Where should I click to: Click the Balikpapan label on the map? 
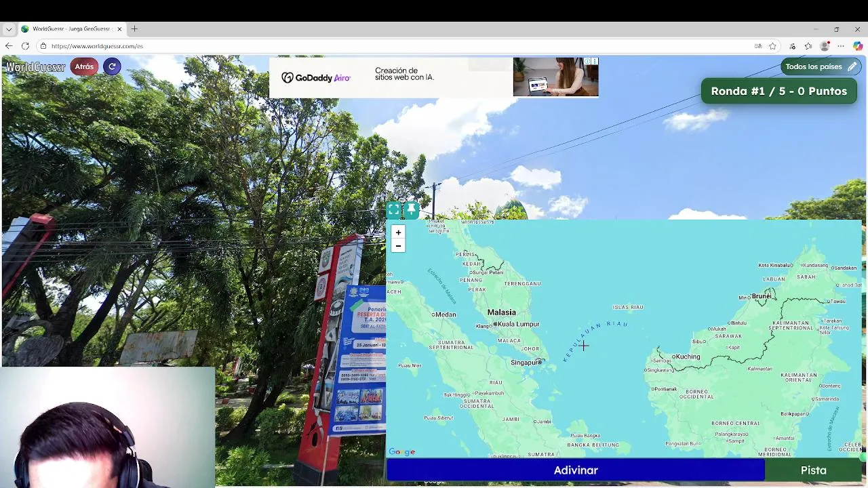(795, 413)
